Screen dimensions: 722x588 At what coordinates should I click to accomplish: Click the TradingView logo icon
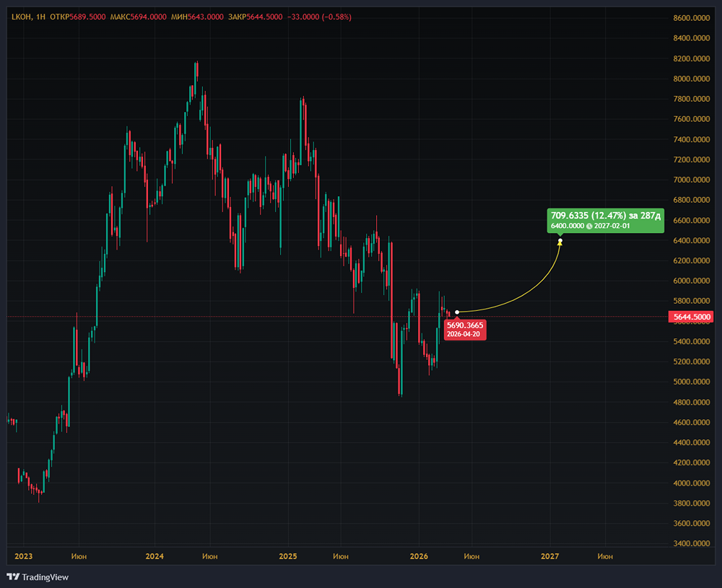[x=13, y=576]
